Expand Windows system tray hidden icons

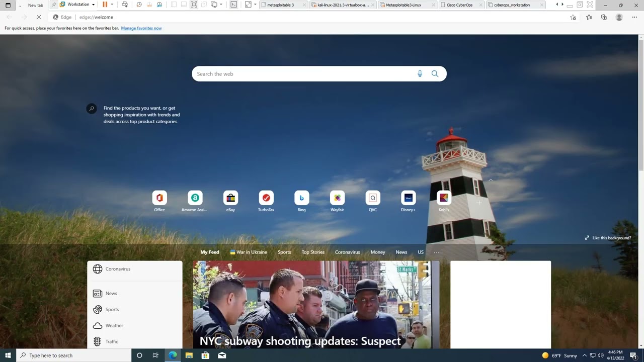[x=584, y=355]
